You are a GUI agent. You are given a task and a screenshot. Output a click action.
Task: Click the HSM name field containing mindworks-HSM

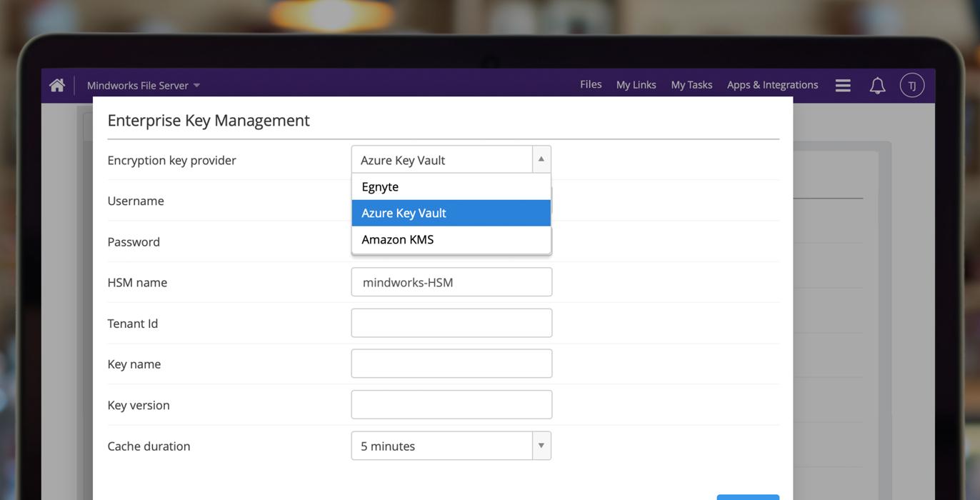pyautogui.click(x=451, y=282)
